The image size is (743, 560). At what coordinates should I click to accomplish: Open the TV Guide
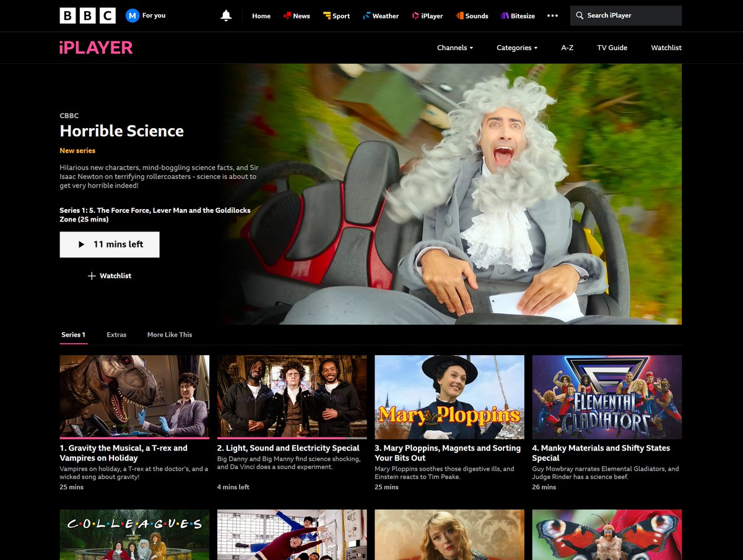point(612,48)
